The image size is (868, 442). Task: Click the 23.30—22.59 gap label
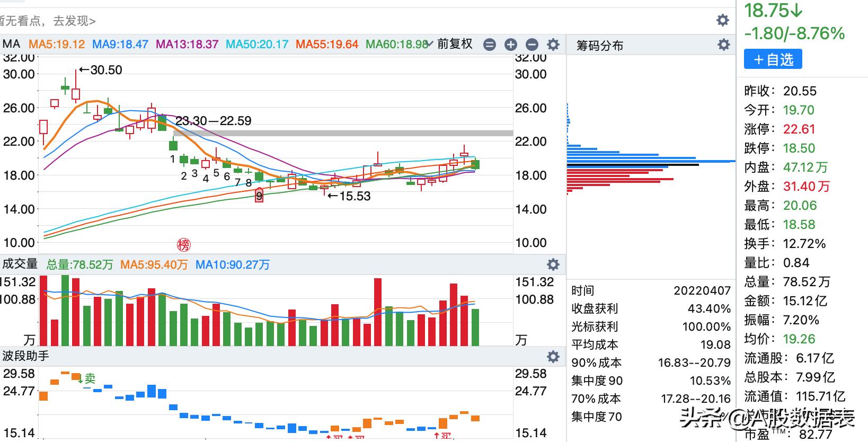[x=214, y=121]
